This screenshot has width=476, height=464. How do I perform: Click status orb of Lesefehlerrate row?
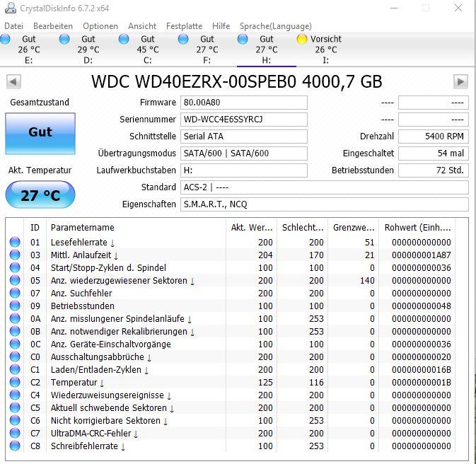click(x=15, y=242)
